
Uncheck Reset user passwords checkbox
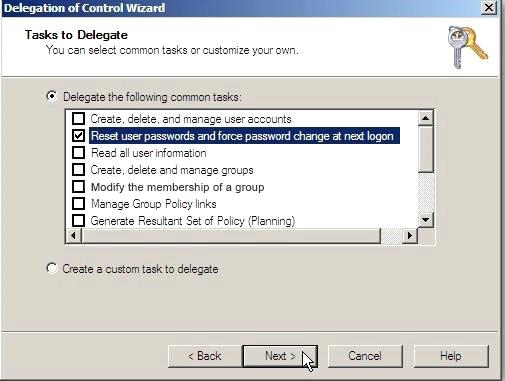click(78, 135)
